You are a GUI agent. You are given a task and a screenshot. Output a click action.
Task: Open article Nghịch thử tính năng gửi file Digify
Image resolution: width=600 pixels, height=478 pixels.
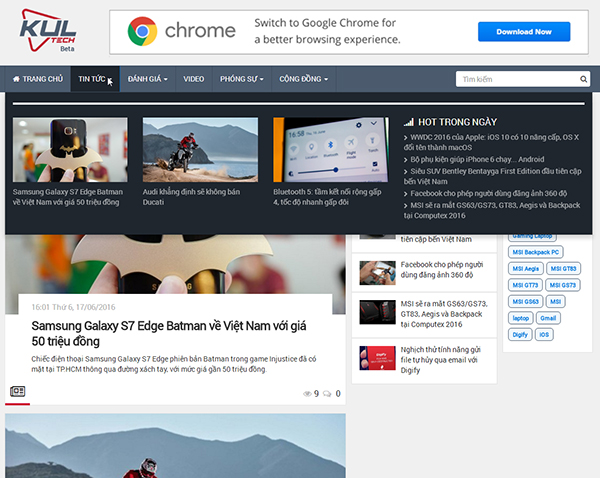[x=440, y=360]
